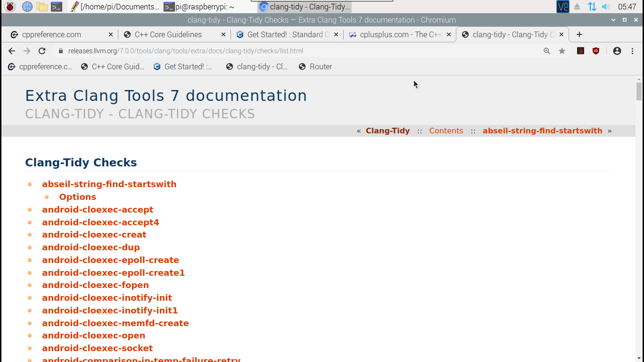This screenshot has width=644, height=362.
Task: Click the 05:47 clock in the panel
Action: tap(627, 7)
